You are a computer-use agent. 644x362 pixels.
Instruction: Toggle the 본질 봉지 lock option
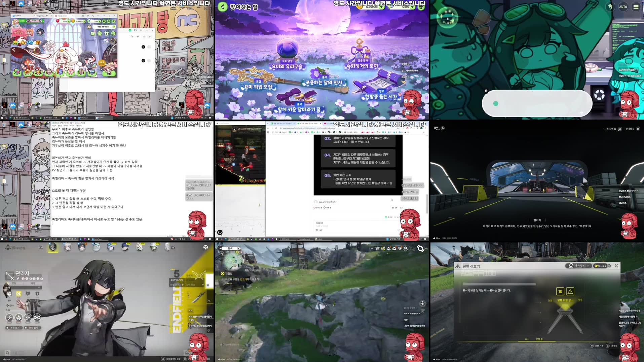pos(14,328)
